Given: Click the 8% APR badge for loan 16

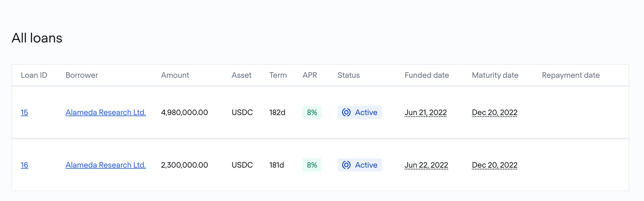Looking at the screenshot, I should pyautogui.click(x=312, y=165).
